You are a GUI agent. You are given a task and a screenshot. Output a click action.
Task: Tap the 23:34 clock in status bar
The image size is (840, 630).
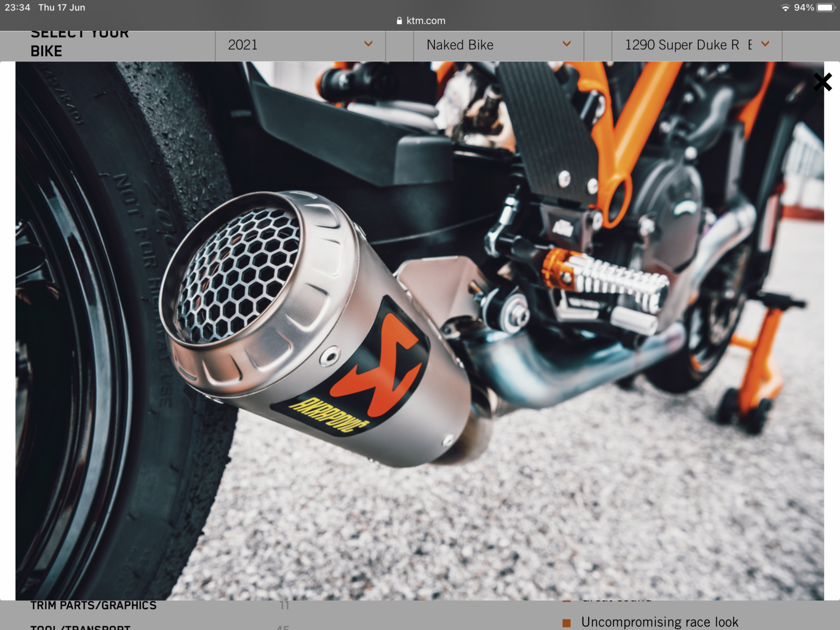pyautogui.click(x=17, y=7)
